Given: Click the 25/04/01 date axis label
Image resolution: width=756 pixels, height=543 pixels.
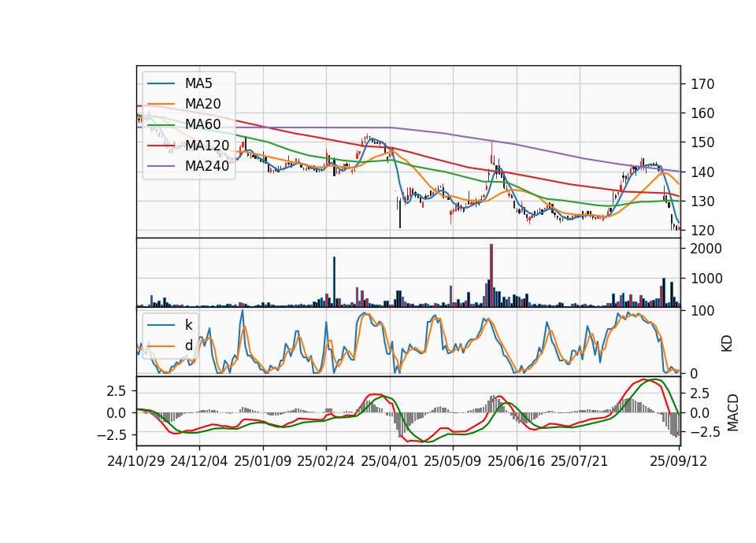Looking at the screenshot, I should click(x=389, y=461).
